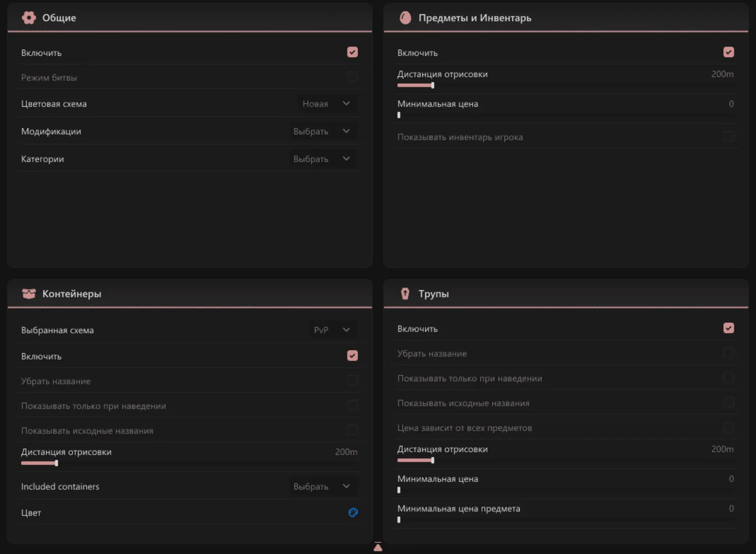Screen dimensions: 756x554
Task: Click the Предметы и Инвентарь header icon
Action: [405, 18]
